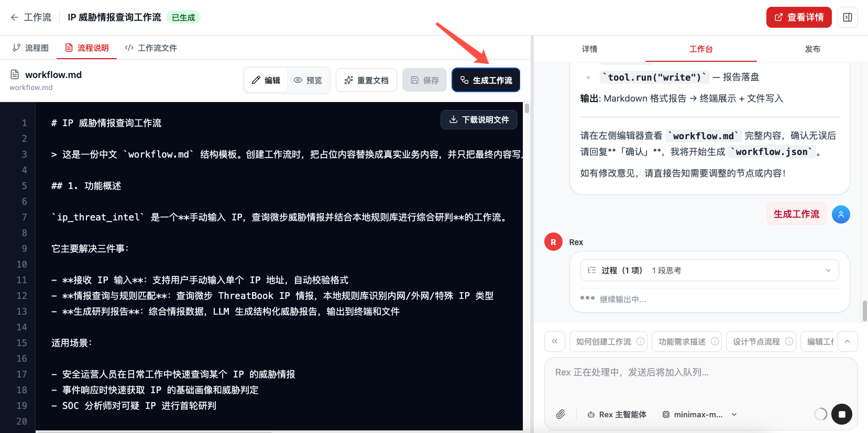This screenshot has width=868, height=433.
Task: Attach a file with paperclip icon
Action: pos(561,414)
